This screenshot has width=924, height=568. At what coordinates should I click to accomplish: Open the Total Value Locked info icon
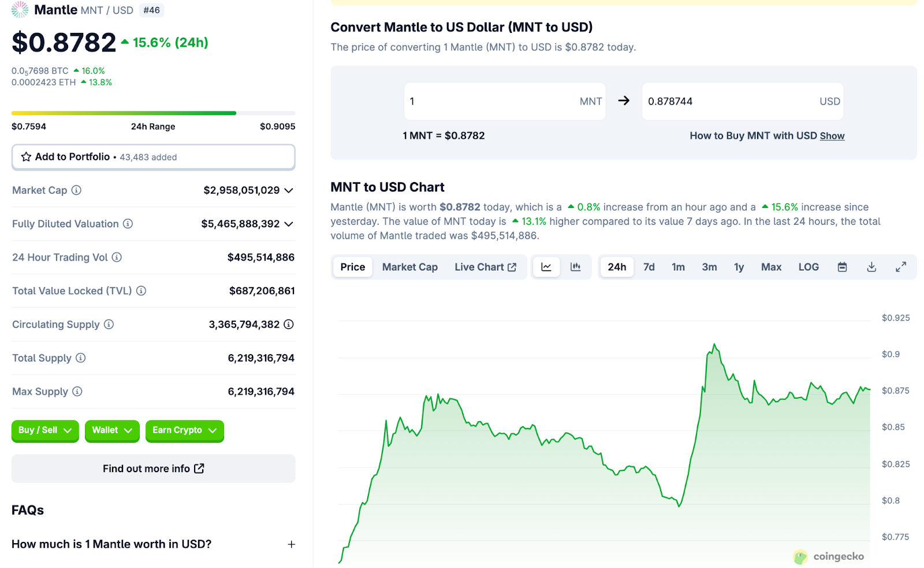[141, 291]
